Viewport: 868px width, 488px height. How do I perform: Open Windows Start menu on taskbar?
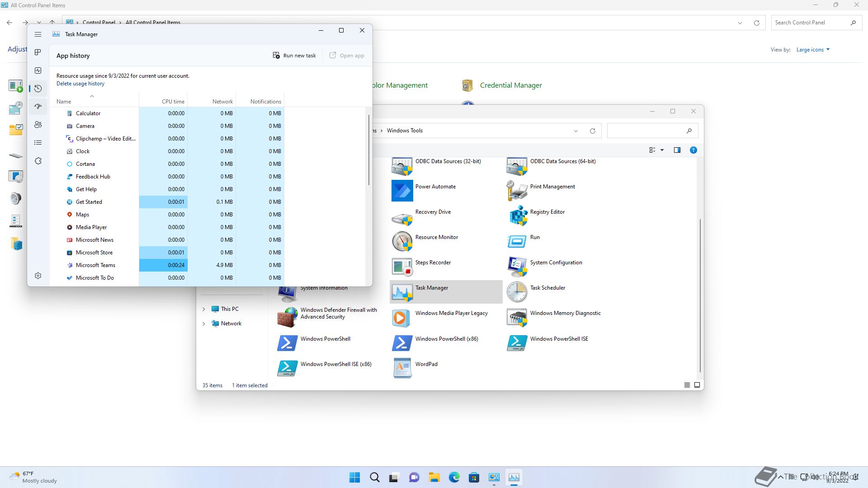click(x=354, y=477)
